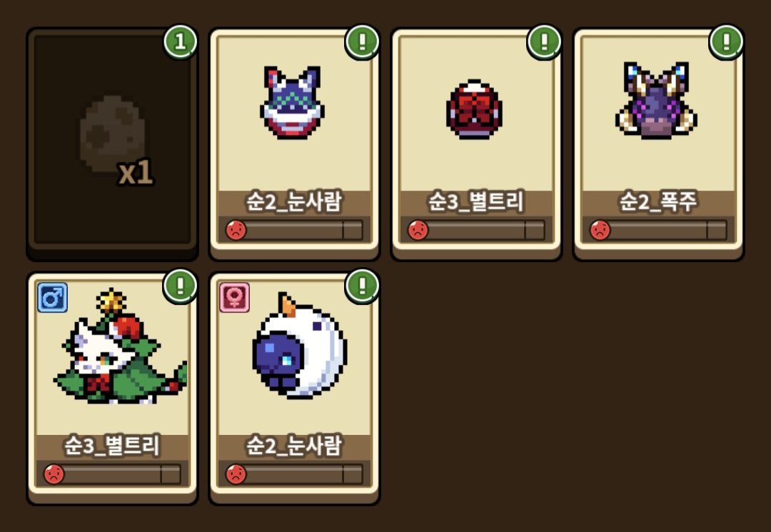Click the 순3_별트리 label under red egg
Image resolution: width=771 pixels, height=532 pixels.
(476, 201)
